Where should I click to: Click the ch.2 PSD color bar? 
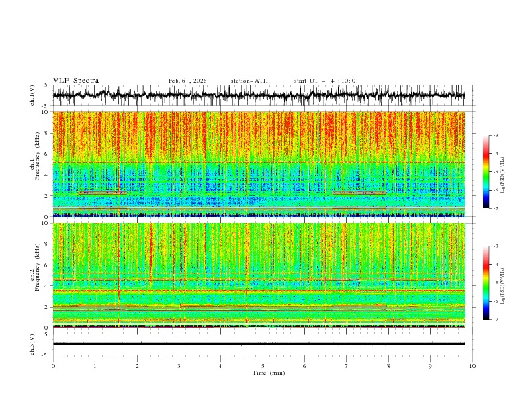tap(486, 283)
